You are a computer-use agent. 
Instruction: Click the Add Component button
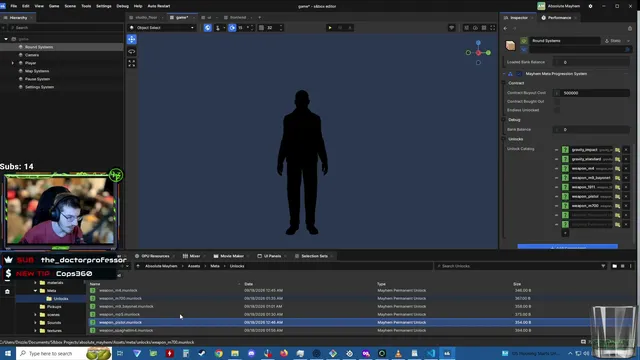click(567, 247)
